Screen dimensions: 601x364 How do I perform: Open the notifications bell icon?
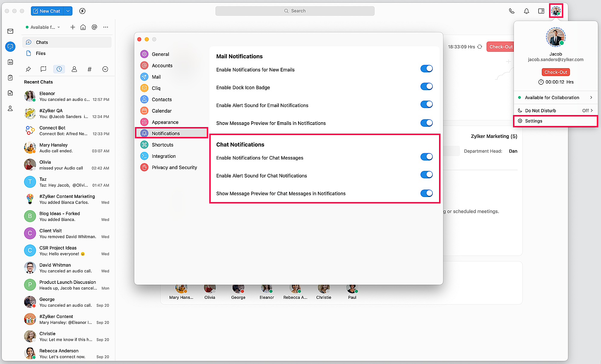point(526,11)
